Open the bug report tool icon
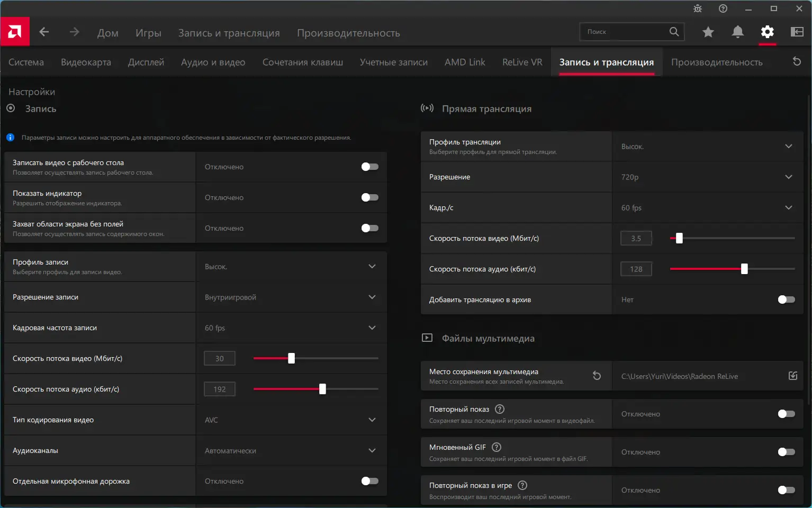812x508 pixels. 698,8
